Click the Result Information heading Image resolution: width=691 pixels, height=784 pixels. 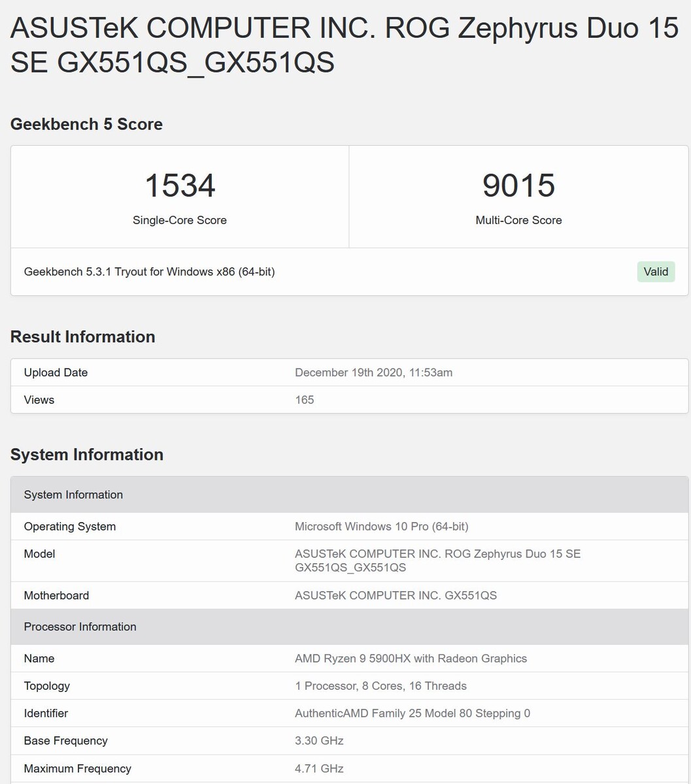coord(83,336)
